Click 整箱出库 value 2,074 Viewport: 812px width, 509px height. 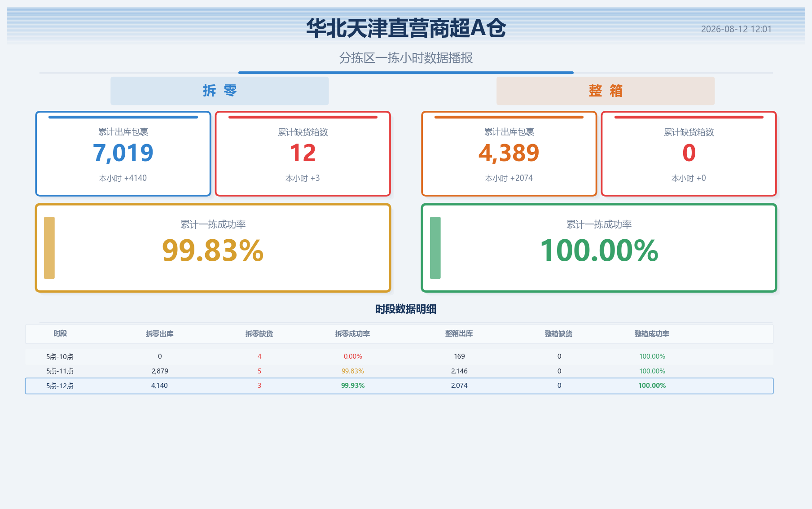pyautogui.click(x=459, y=386)
